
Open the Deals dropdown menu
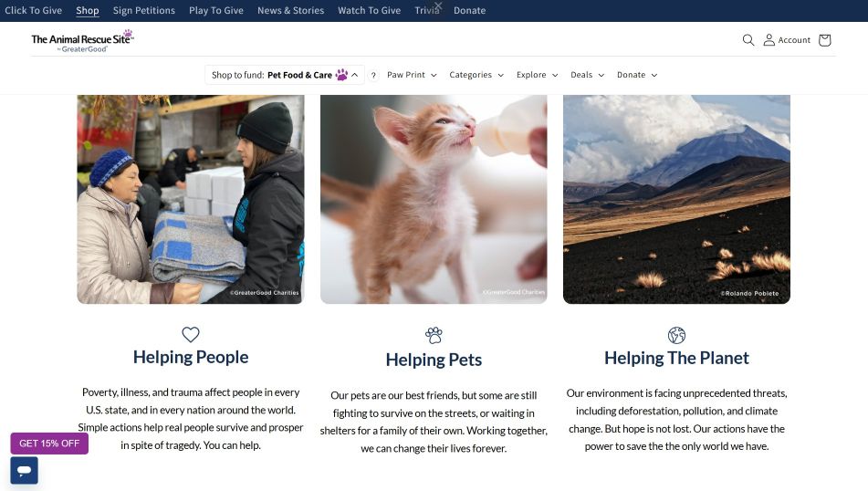(588, 75)
